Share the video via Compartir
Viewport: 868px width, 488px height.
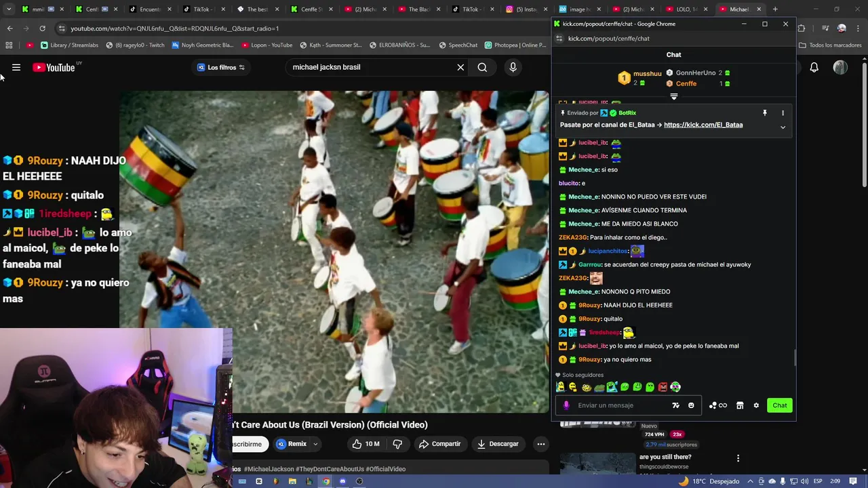tap(439, 444)
